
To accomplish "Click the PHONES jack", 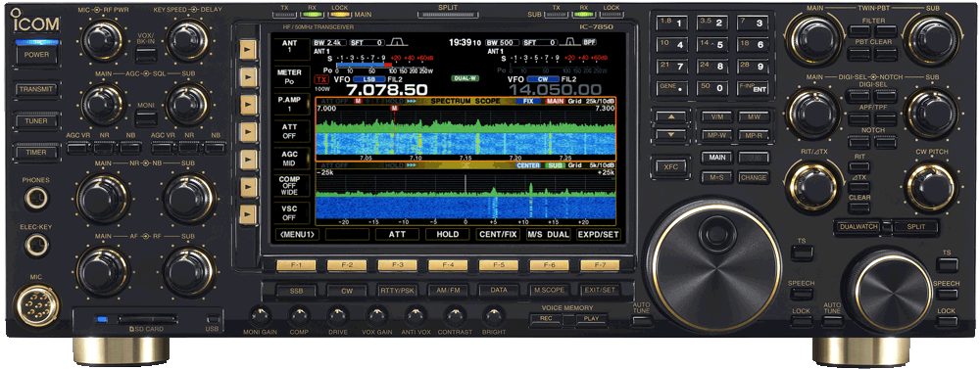I will [x=35, y=199].
